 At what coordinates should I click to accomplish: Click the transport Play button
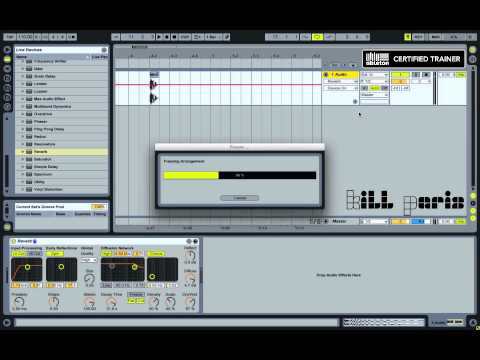click(x=159, y=37)
